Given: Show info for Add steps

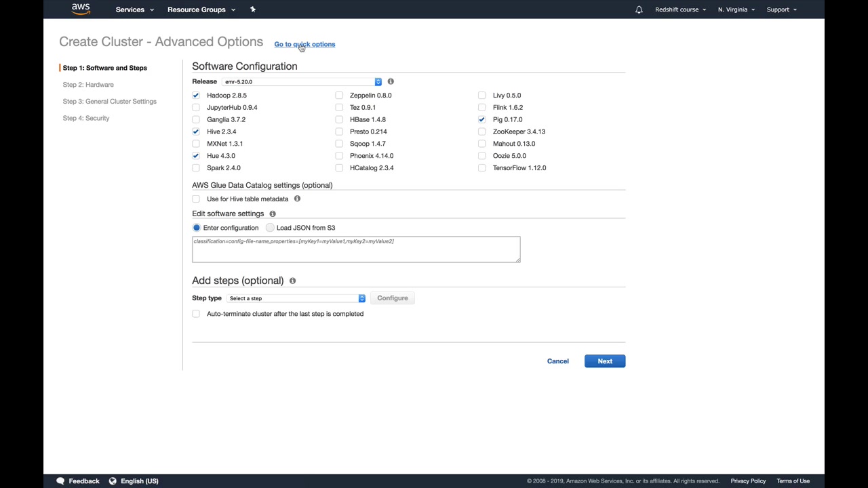Looking at the screenshot, I should tap(292, 281).
